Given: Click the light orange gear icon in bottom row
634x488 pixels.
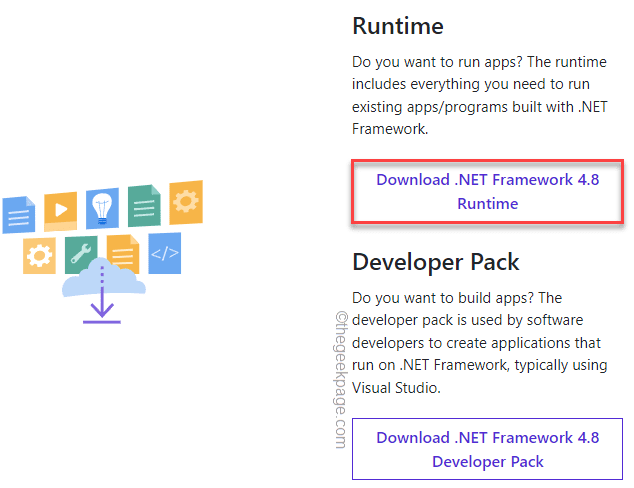Looking at the screenshot, I should coord(39,256).
